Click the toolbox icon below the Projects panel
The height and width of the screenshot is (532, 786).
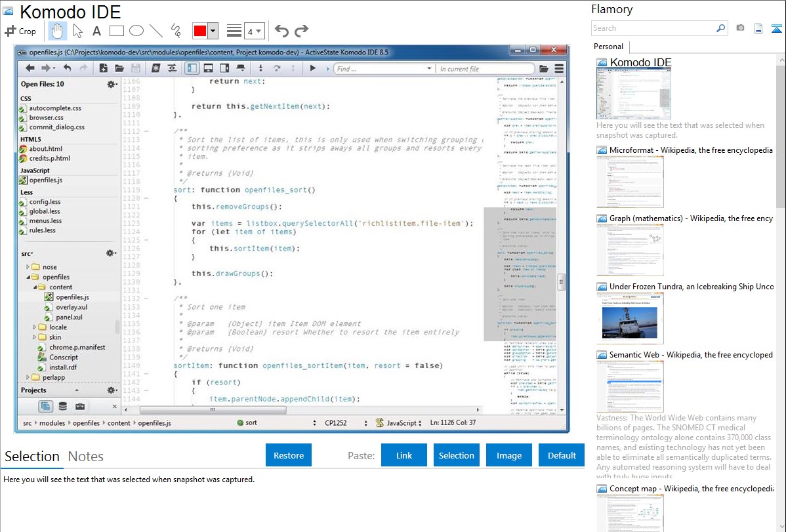(x=79, y=406)
